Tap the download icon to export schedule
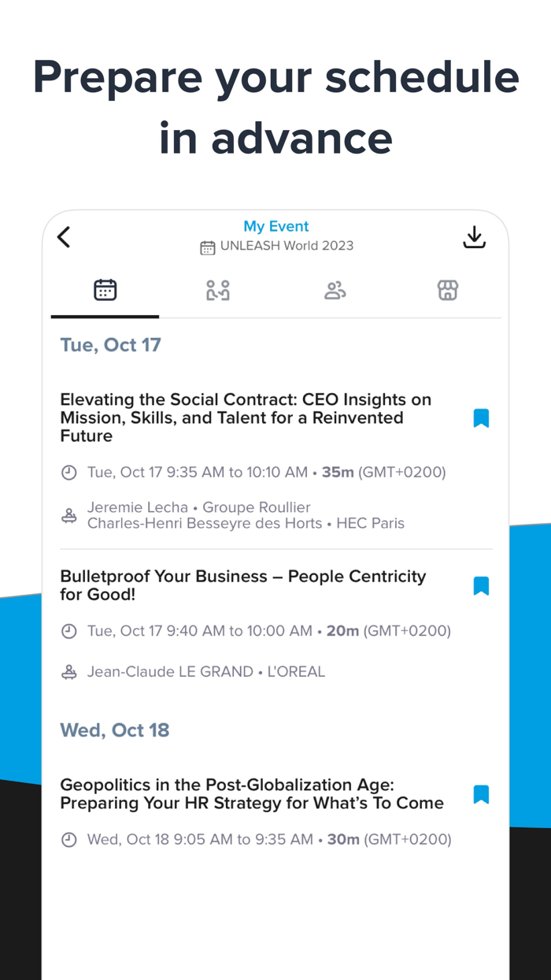This screenshot has width=551, height=980. [474, 236]
